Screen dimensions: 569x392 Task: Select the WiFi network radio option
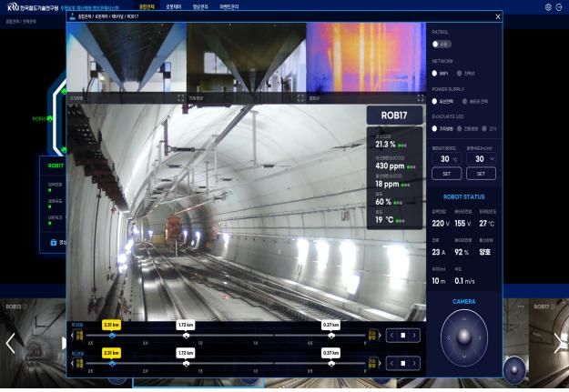coord(435,73)
